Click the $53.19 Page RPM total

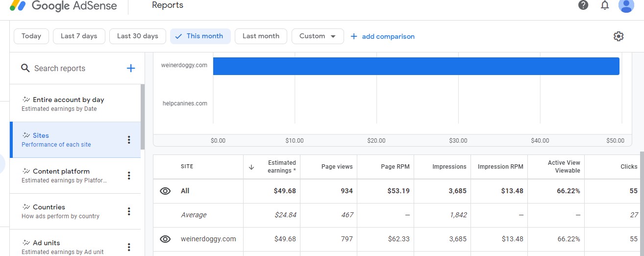point(397,191)
